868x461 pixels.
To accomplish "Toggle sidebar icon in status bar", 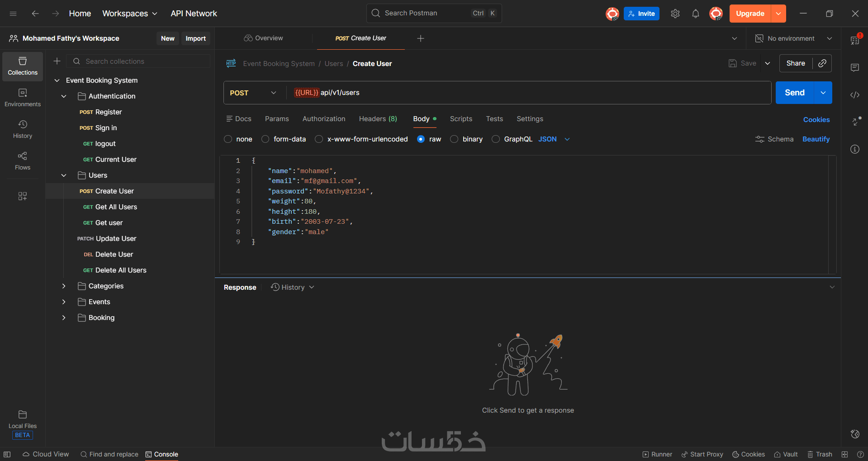I will click(x=7, y=454).
